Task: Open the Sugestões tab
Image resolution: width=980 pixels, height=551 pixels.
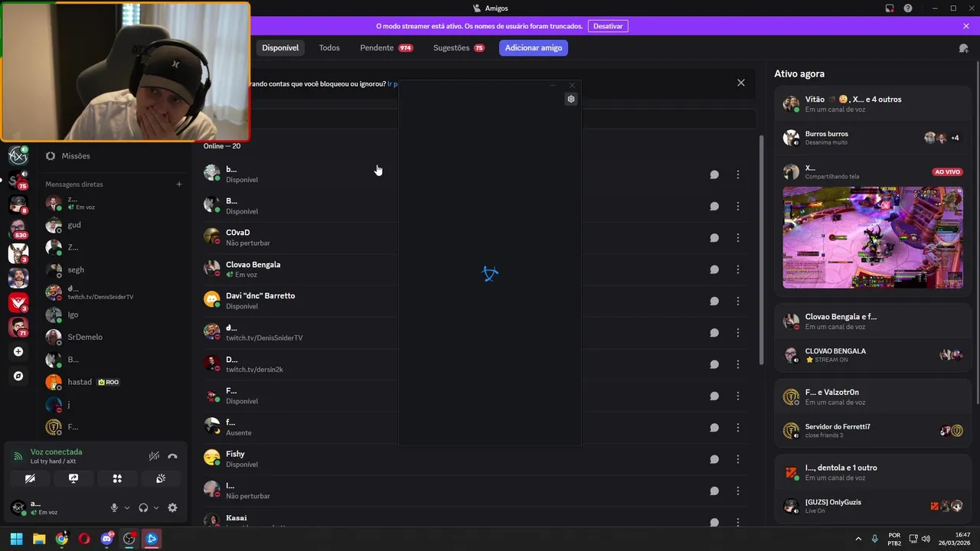Action: pyautogui.click(x=458, y=47)
